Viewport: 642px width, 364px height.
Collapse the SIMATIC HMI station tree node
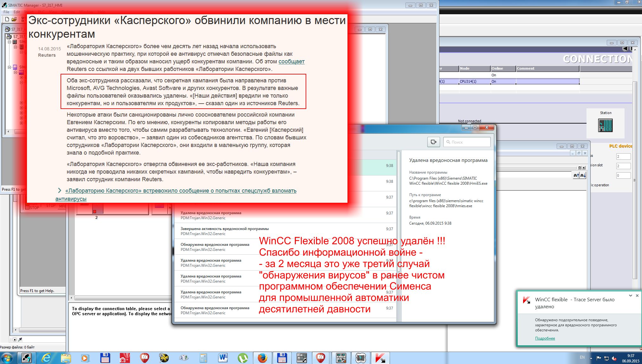10,67
